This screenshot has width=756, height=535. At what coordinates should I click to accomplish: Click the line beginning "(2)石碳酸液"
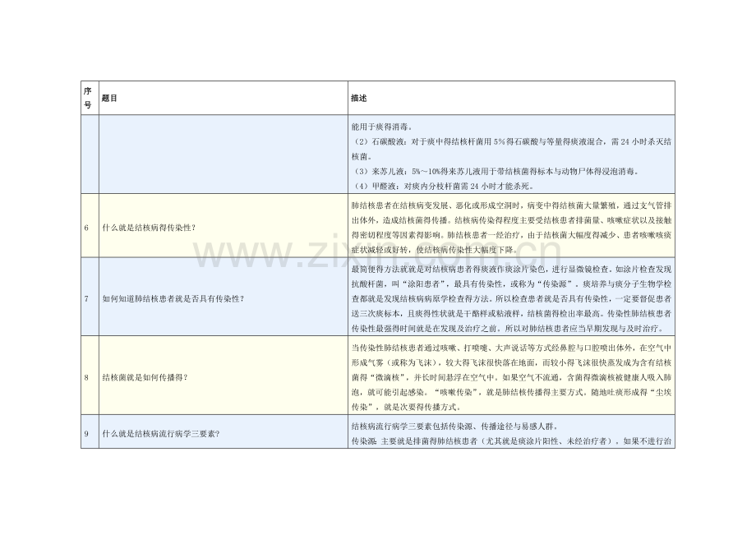tap(511, 141)
